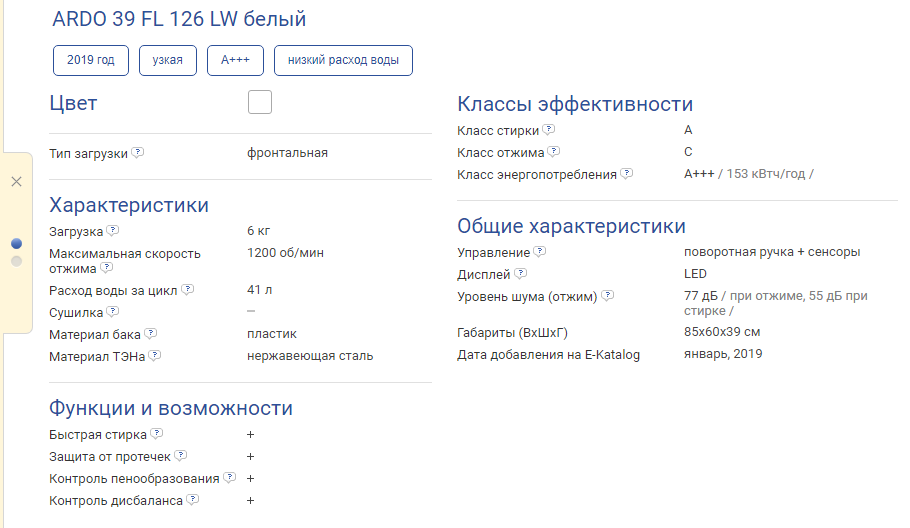Show hint for Материал ТЭНа
Viewport: 910px width, 528px height.
coord(154,356)
